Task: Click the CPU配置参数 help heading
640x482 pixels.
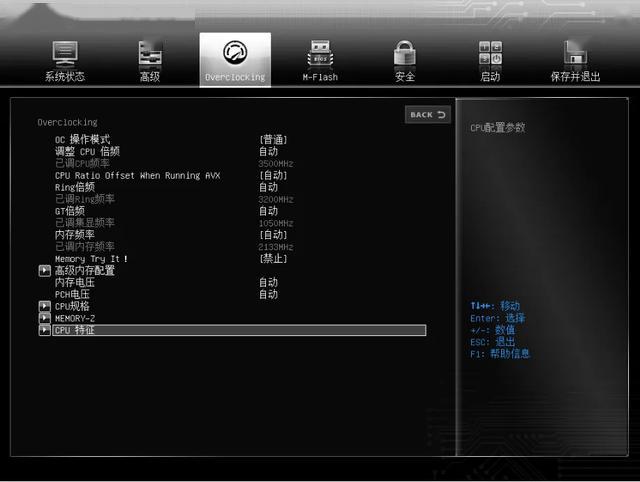Action: click(498, 128)
